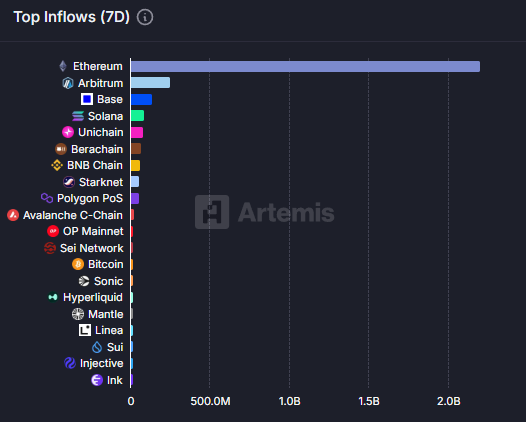Click the Bitcoin chain label
The height and width of the screenshot is (422, 526).
(x=106, y=264)
